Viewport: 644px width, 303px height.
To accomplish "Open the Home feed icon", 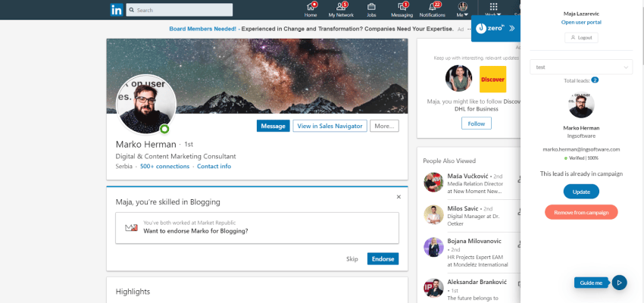I will click(311, 7).
